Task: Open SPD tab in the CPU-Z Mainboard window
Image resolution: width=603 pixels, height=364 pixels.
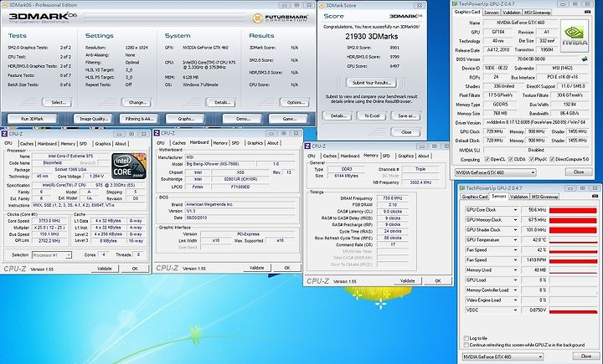Action: pyautogui.click(x=235, y=143)
